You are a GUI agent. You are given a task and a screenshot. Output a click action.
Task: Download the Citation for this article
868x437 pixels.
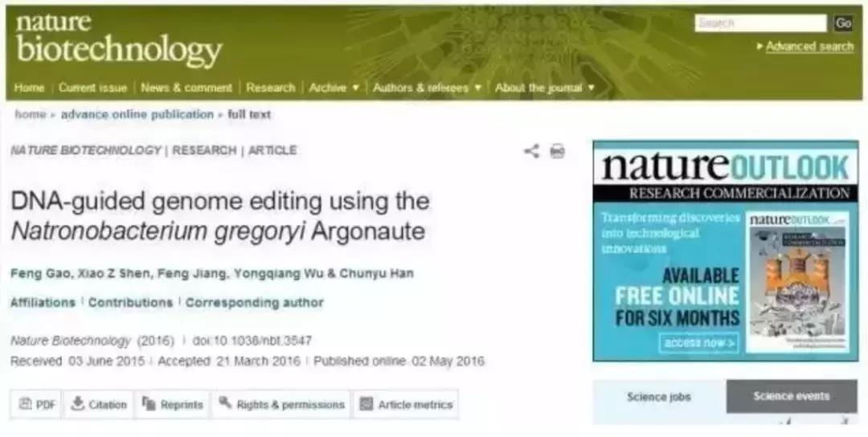[x=98, y=404]
